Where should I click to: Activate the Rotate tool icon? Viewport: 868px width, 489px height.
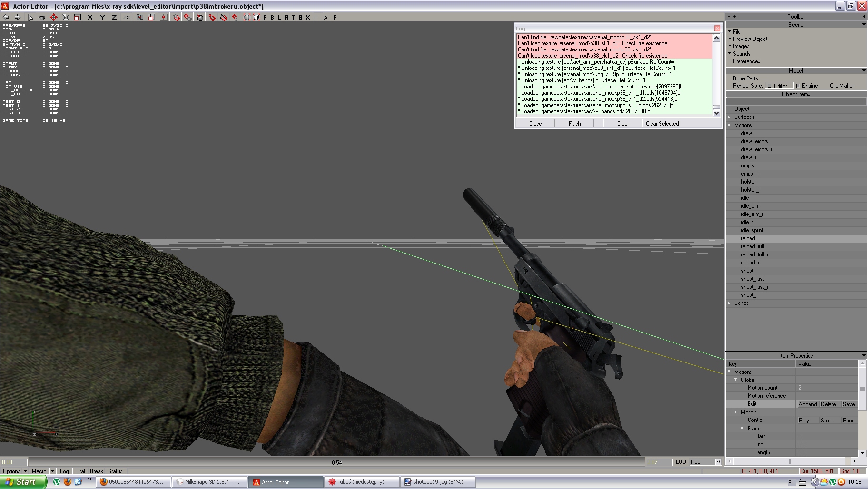point(66,17)
